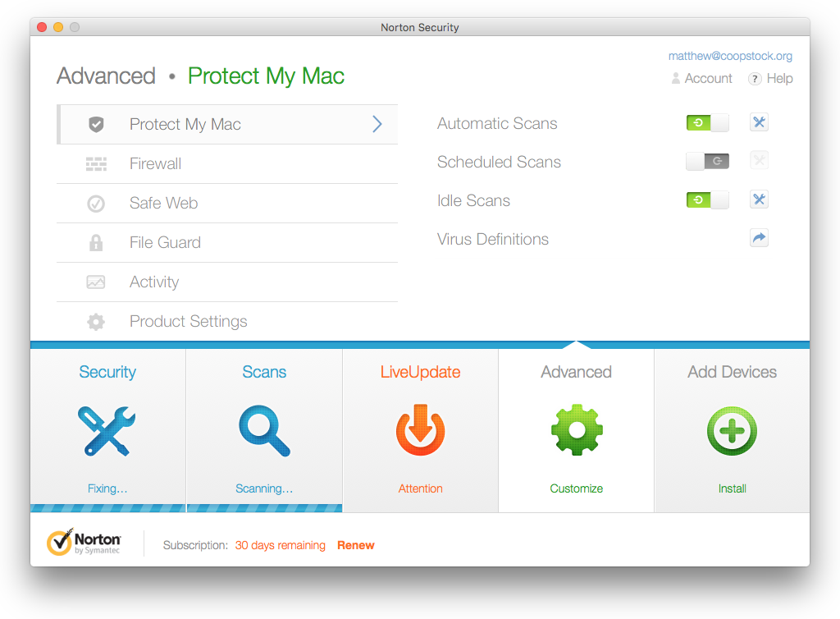This screenshot has width=840, height=619.
Task: Click the Add Devices green plus icon
Action: [732, 431]
